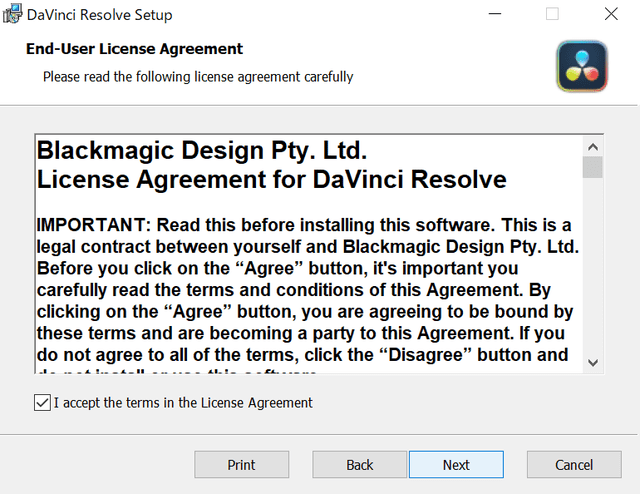This screenshot has width=640, height=494.
Task: Click the heading 'Blackmagic Design Pty. Ltd.'
Action: click(x=202, y=151)
